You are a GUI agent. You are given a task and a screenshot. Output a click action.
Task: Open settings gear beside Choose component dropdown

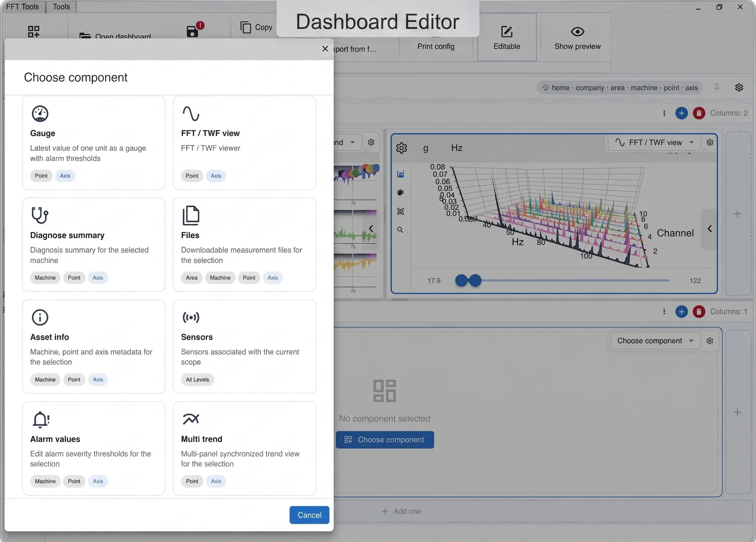click(x=710, y=341)
